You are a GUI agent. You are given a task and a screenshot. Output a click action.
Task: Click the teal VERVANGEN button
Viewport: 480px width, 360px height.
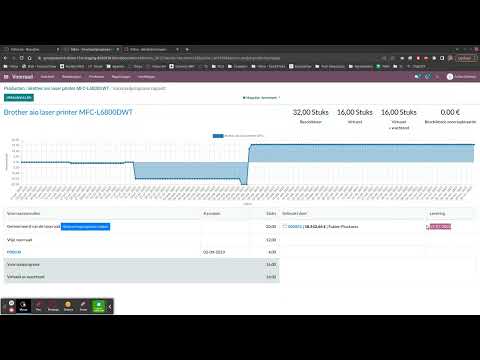(x=19, y=97)
